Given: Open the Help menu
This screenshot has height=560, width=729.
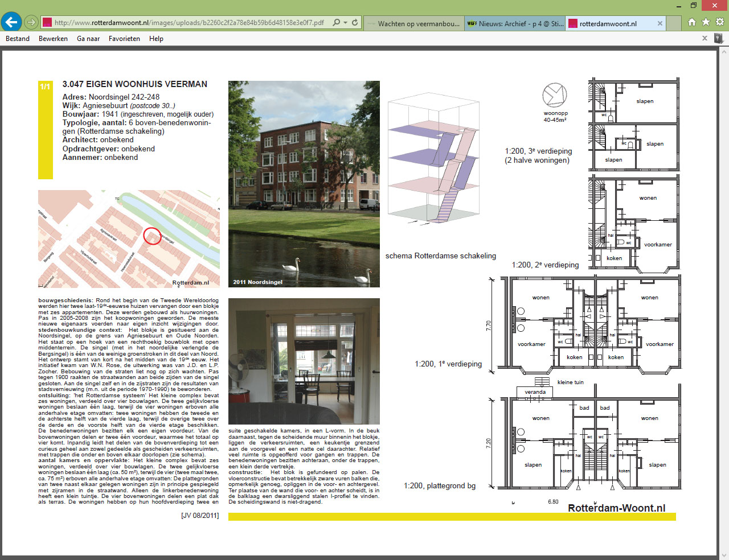Looking at the screenshot, I should click(156, 39).
